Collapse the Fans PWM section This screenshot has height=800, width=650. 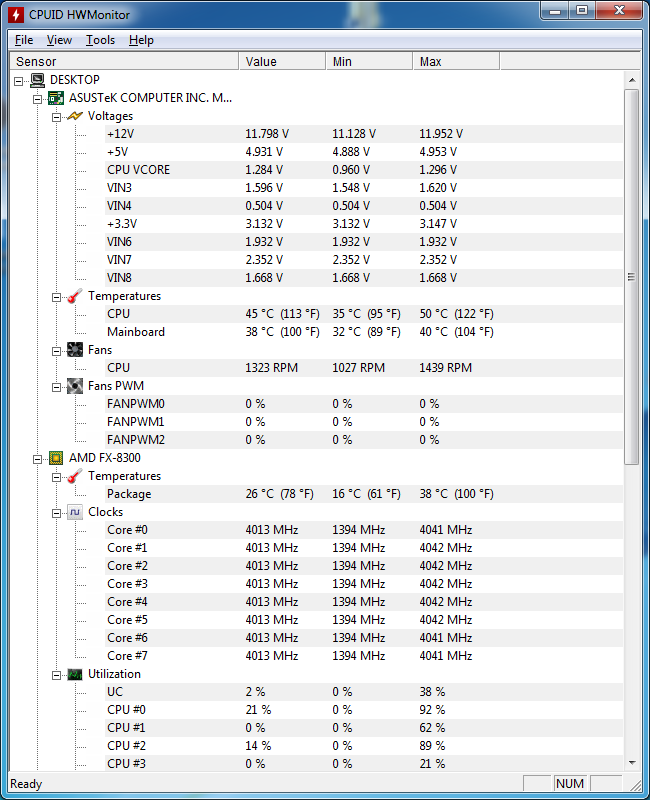click(57, 386)
